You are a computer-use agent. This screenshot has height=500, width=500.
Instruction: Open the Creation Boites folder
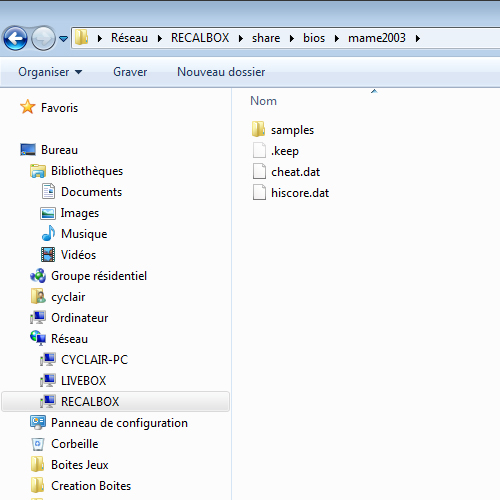pyautogui.click(x=91, y=486)
